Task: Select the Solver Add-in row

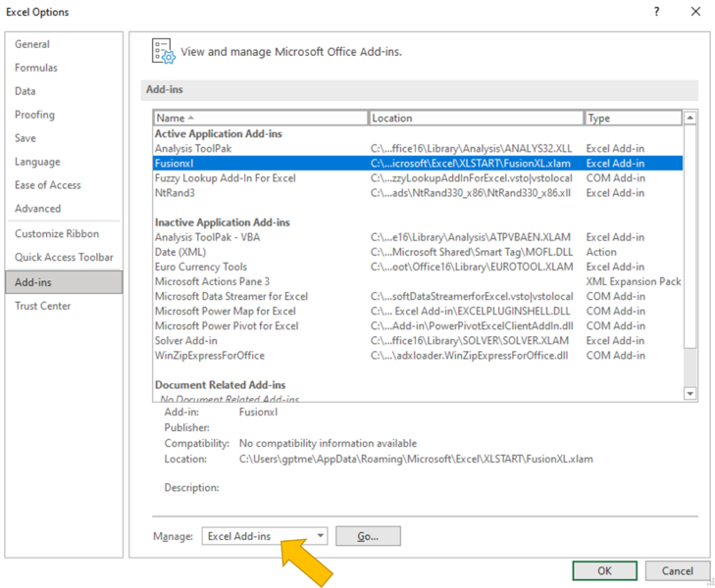Action: click(418, 341)
